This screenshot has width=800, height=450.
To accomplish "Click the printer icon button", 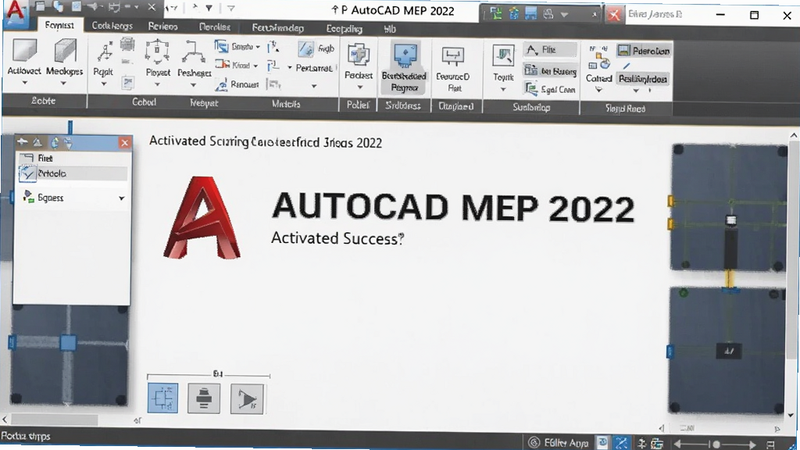I will (204, 398).
